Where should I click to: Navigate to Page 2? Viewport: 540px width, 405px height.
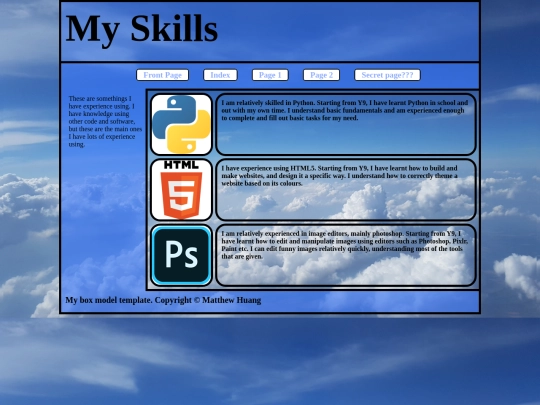pos(321,75)
